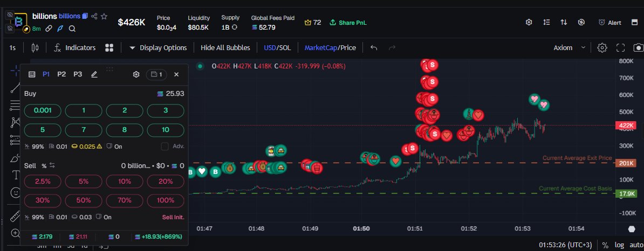Image resolution: width=644 pixels, height=251 pixels.
Task: Buy 10 SOL
Action: click(166, 130)
